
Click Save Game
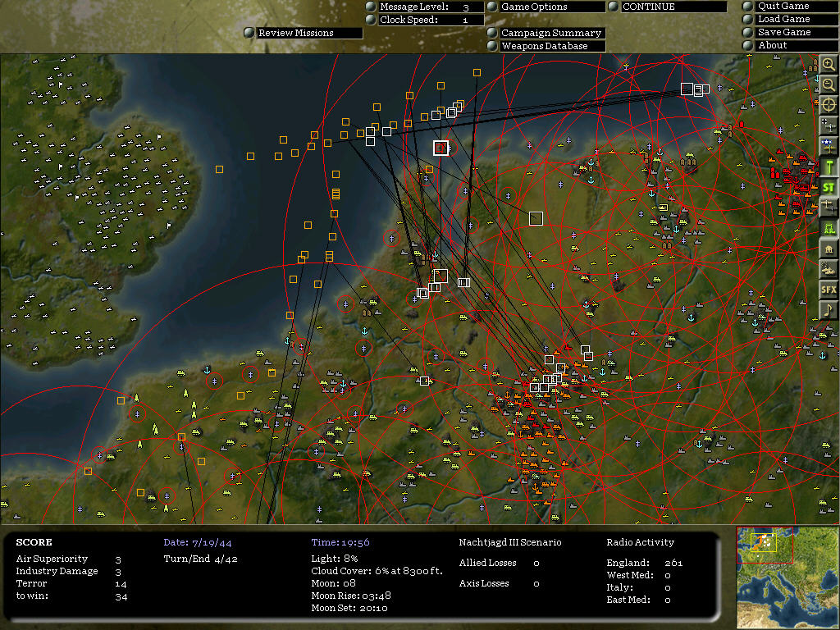(x=797, y=32)
